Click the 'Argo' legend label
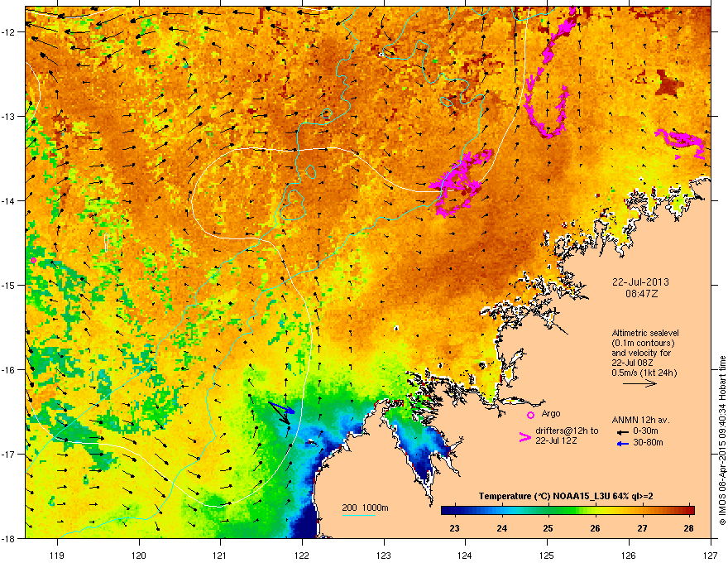Viewport: 728px width, 563px height. pos(551,413)
